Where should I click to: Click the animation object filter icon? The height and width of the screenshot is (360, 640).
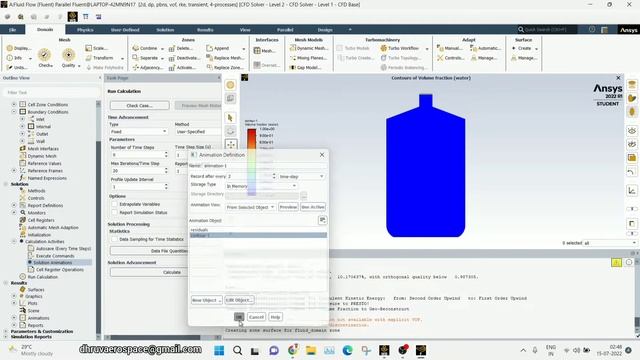[322, 220]
